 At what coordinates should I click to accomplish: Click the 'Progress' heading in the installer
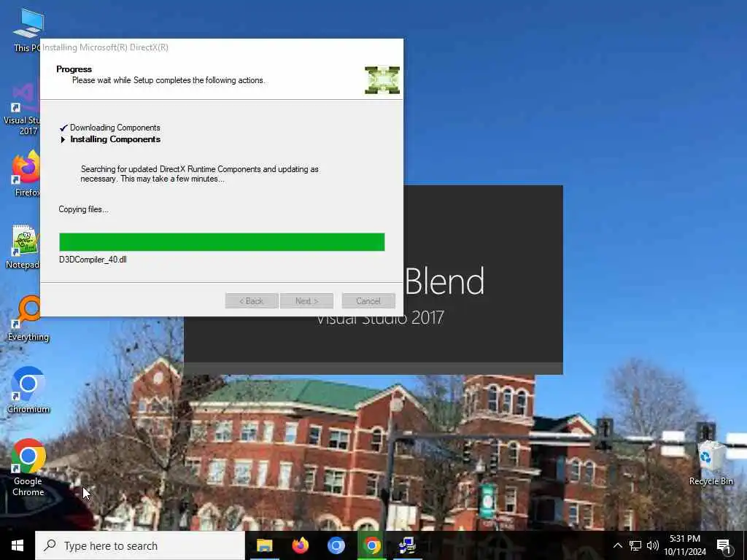click(x=74, y=69)
